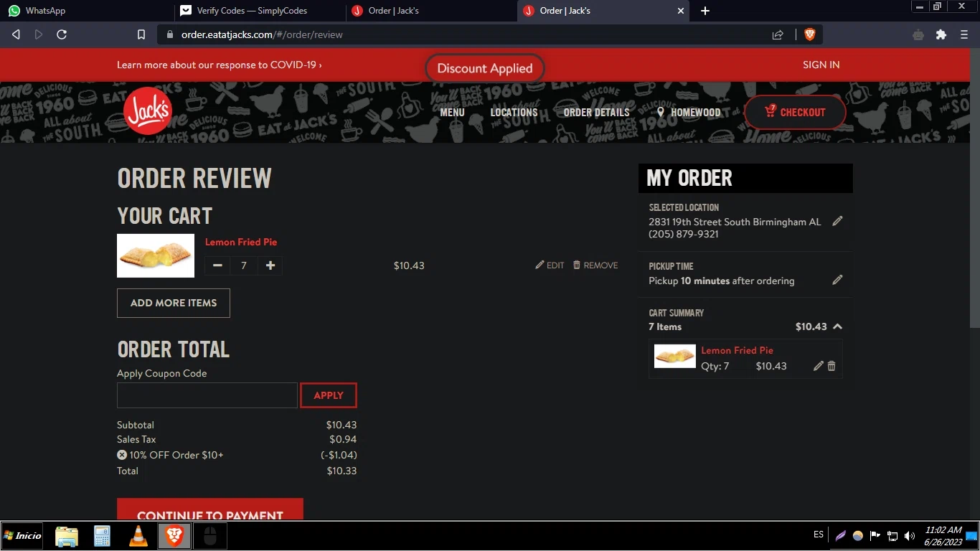Image resolution: width=980 pixels, height=551 pixels.
Task: Edit the selected location pencil icon
Action: pyautogui.click(x=837, y=221)
